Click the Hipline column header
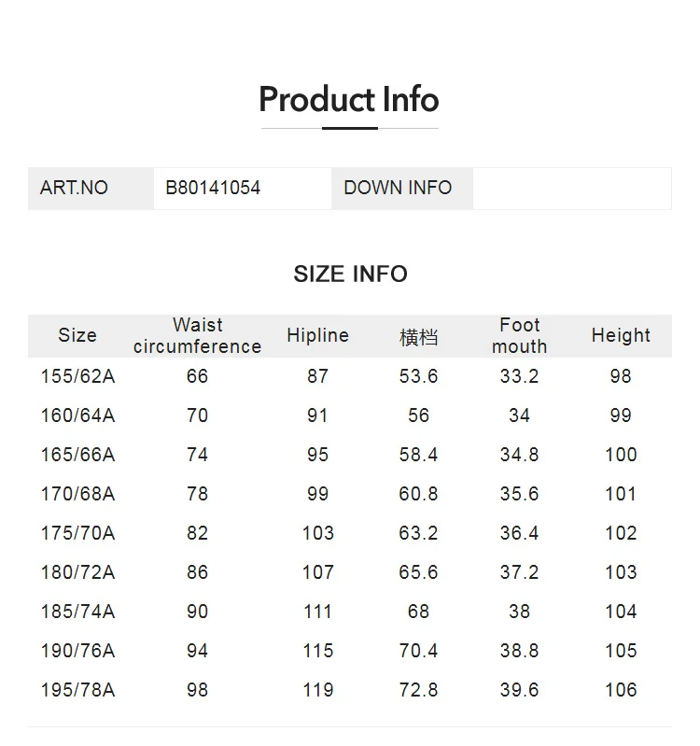This screenshot has height=746, width=700. [317, 335]
